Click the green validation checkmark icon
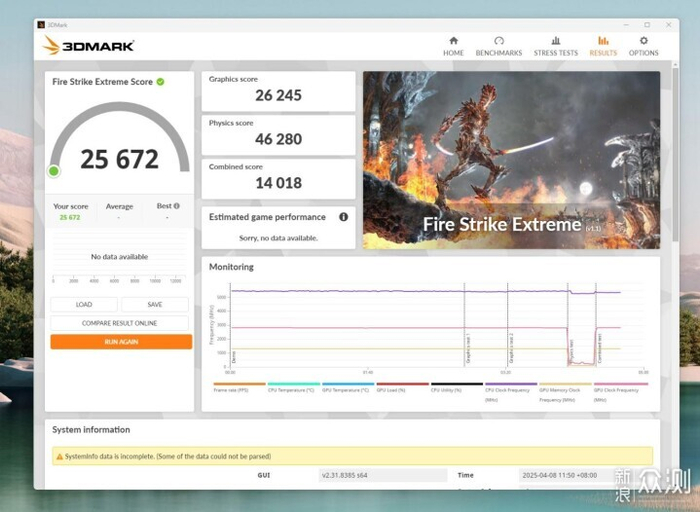This screenshot has height=512, width=700. (160, 82)
